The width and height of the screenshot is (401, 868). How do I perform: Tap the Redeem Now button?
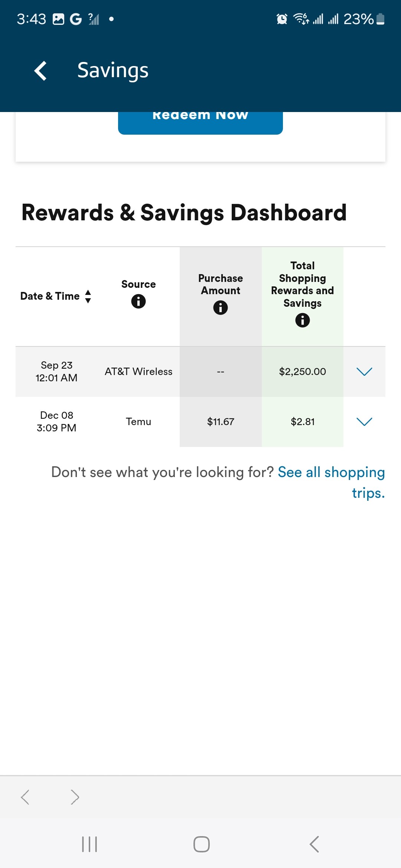click(x=200, y=123)
